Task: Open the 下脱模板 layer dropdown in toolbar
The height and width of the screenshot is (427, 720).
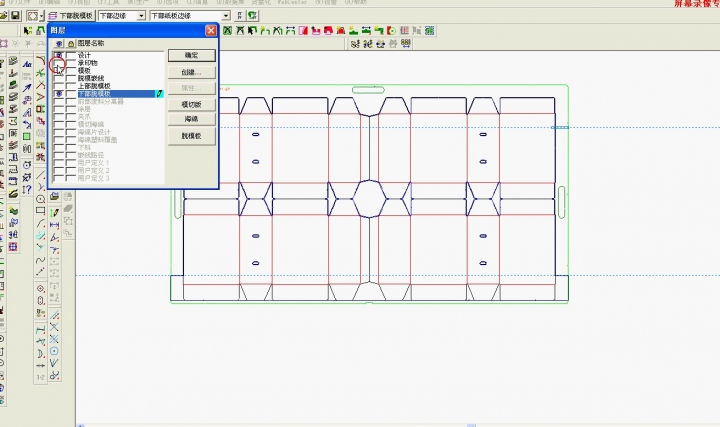Action: (76, 16)
